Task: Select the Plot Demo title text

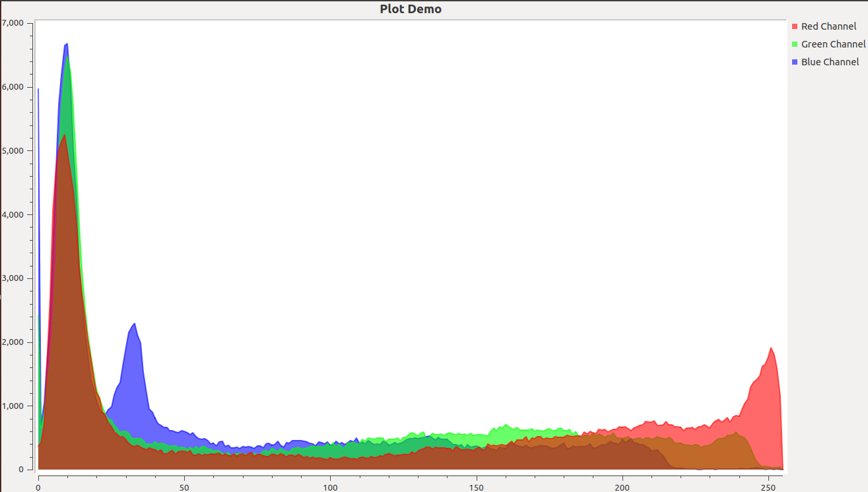Action: (411, 9)
